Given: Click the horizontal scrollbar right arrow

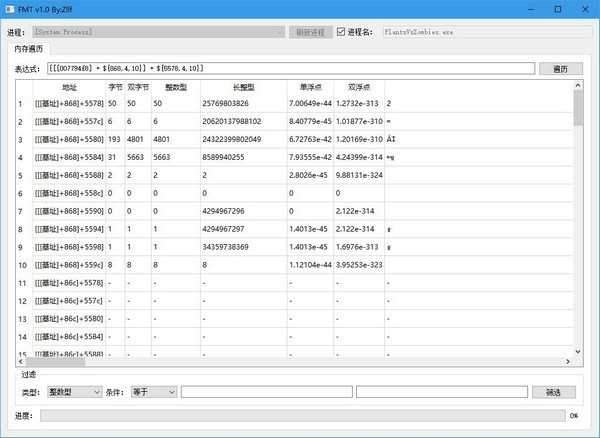Looking at the screenshot, I should (568, 361).
